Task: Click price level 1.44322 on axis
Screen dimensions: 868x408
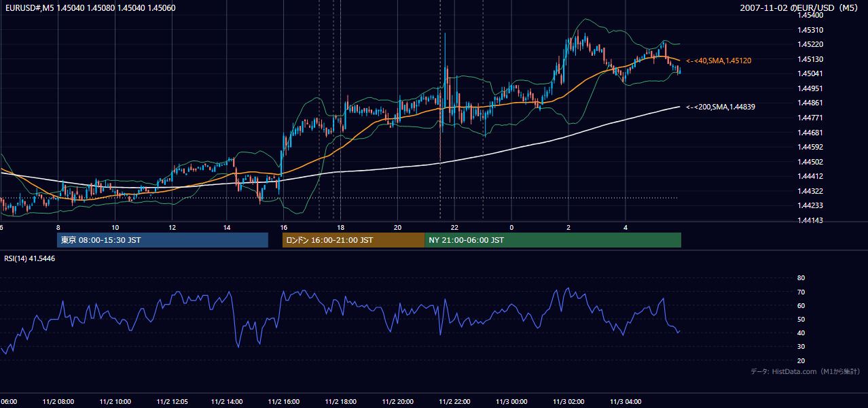Action: [x=810, y=191]
